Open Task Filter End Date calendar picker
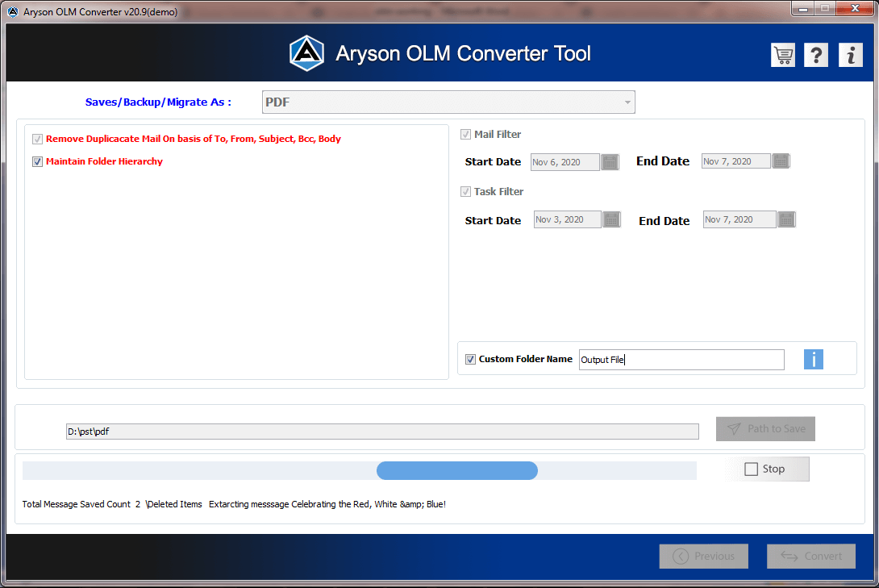The width and height of the screenshot is (879, 588). 786,219
